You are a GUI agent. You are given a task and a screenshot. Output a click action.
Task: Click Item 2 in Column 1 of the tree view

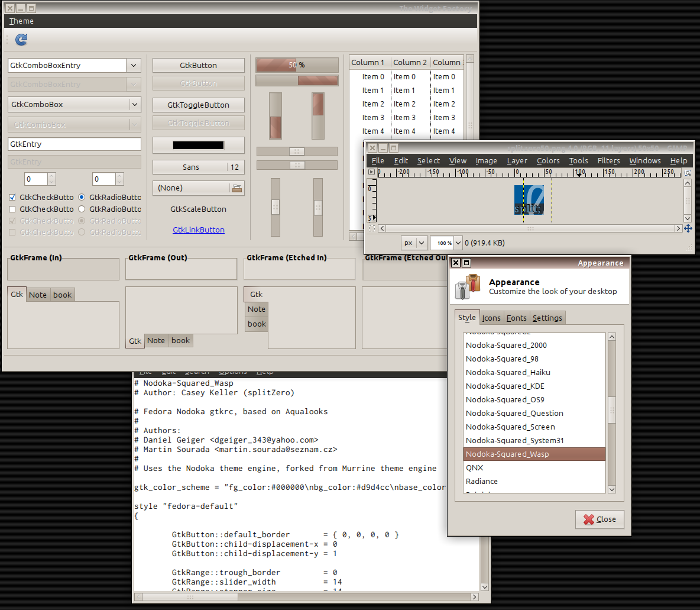point(373,104)
